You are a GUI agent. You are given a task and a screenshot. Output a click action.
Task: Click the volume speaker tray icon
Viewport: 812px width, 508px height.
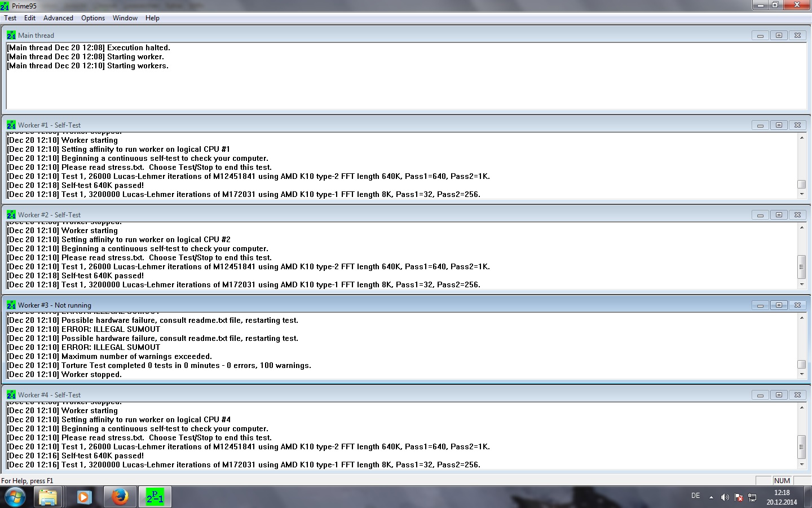[725, 497]
